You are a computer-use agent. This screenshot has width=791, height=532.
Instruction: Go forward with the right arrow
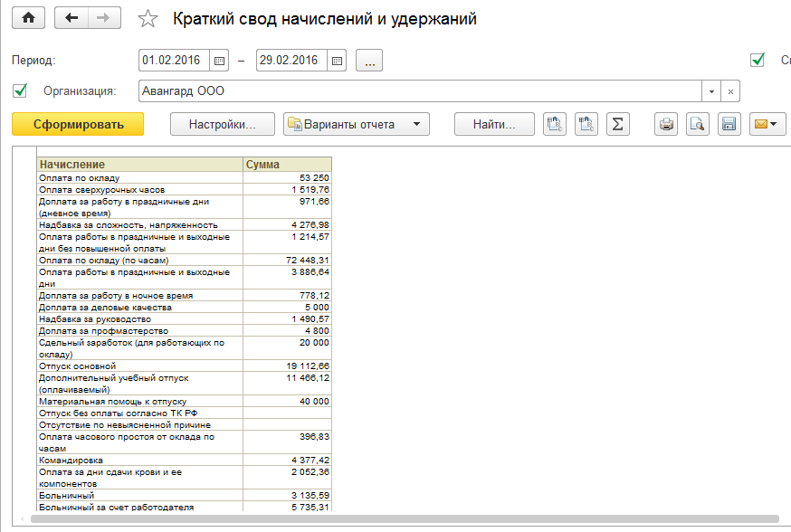pyautogui.click(x=103, y=18)
